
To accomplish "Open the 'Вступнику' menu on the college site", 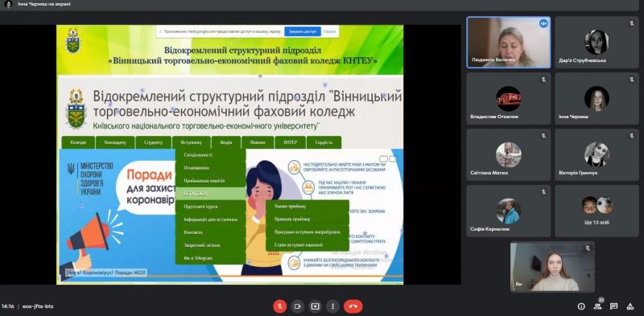I will coord(192,142).
